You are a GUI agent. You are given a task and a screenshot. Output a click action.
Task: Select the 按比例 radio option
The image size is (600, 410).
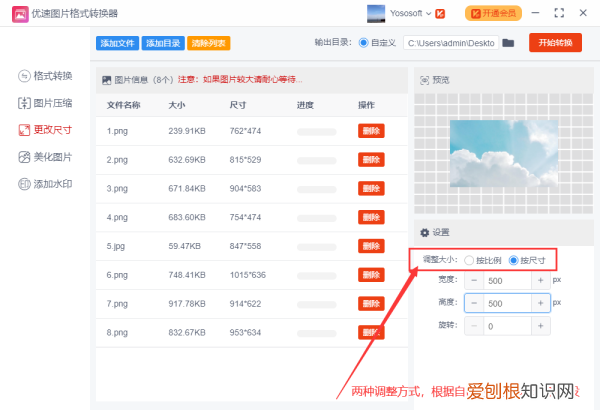pyautogui.click(x=469, y=261)
